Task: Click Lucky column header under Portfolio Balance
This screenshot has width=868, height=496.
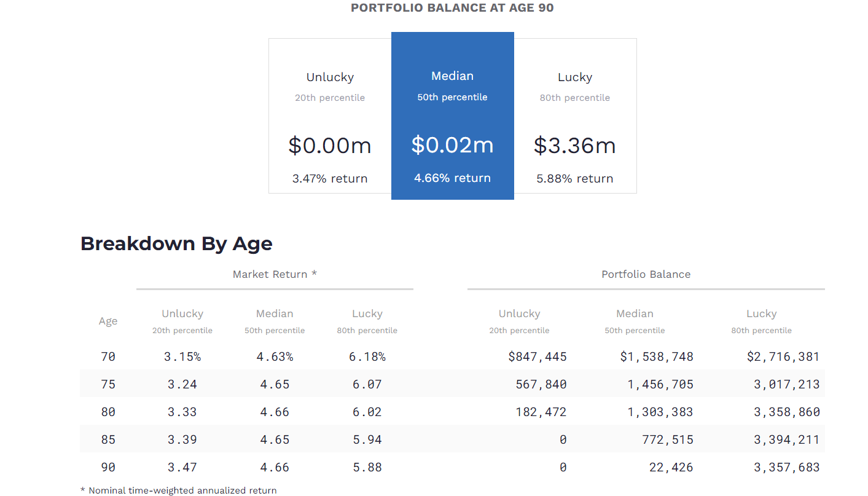Action: 762,321
